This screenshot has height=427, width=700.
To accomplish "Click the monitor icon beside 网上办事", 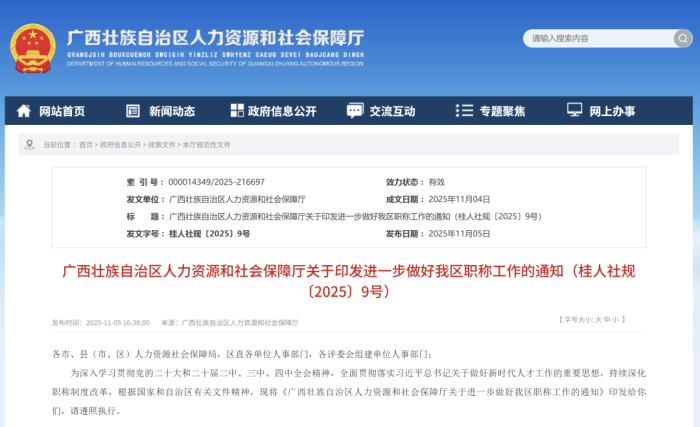I will 574,111.
